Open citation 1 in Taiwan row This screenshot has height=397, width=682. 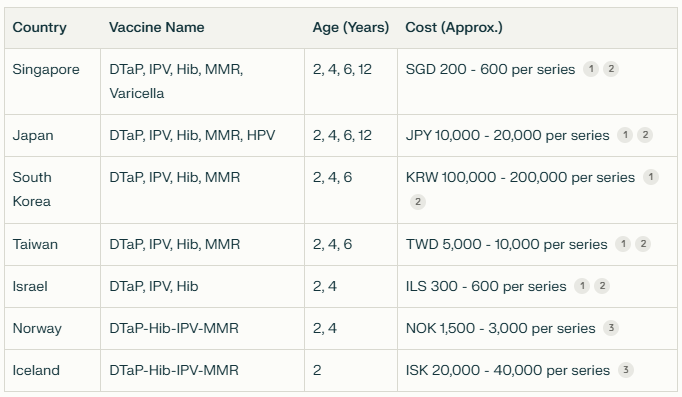point(623,244)
